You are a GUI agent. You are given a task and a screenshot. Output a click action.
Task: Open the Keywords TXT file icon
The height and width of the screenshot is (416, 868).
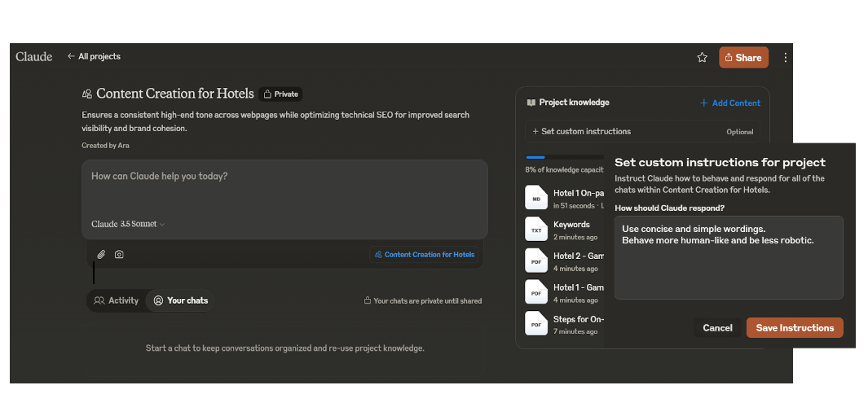pos(535,230)
